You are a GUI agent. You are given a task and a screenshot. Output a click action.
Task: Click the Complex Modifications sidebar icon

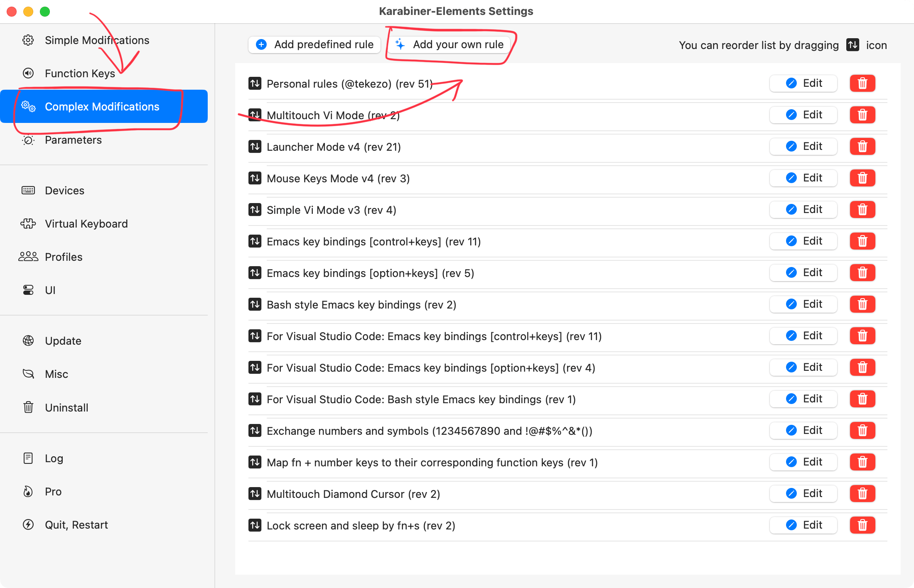[29, 106]
